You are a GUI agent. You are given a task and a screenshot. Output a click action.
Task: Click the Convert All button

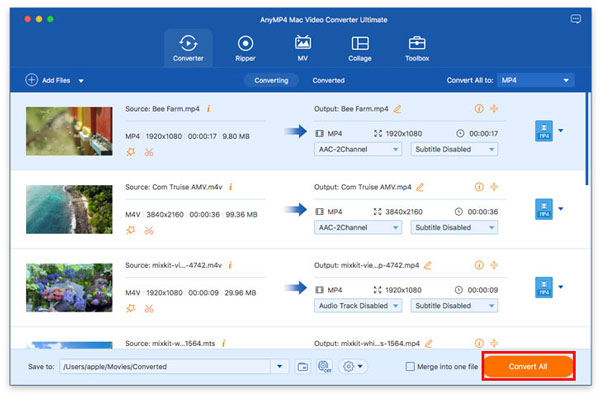[528, 367]
